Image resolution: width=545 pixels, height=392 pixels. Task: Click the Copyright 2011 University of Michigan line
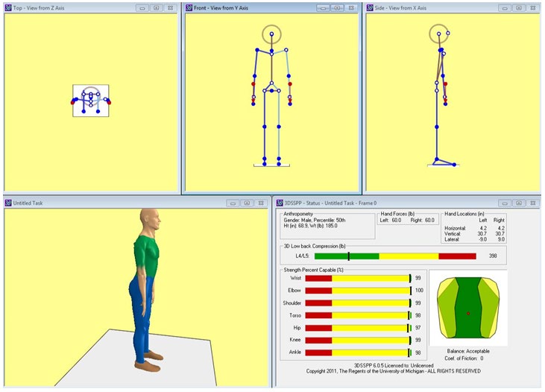(394, 371)
